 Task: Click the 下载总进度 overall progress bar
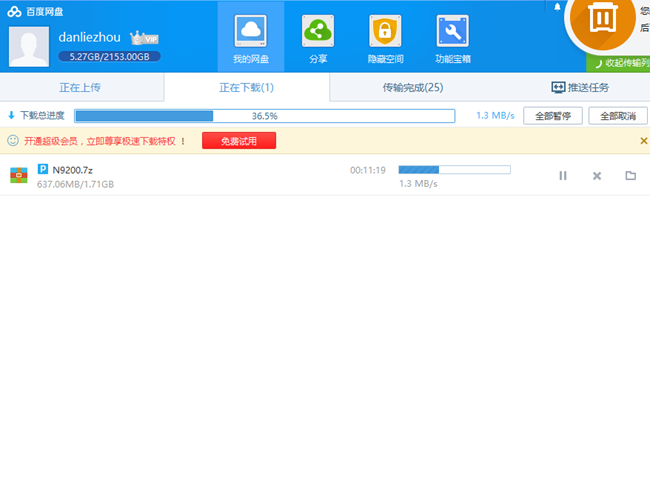click(x=265, y=116)
